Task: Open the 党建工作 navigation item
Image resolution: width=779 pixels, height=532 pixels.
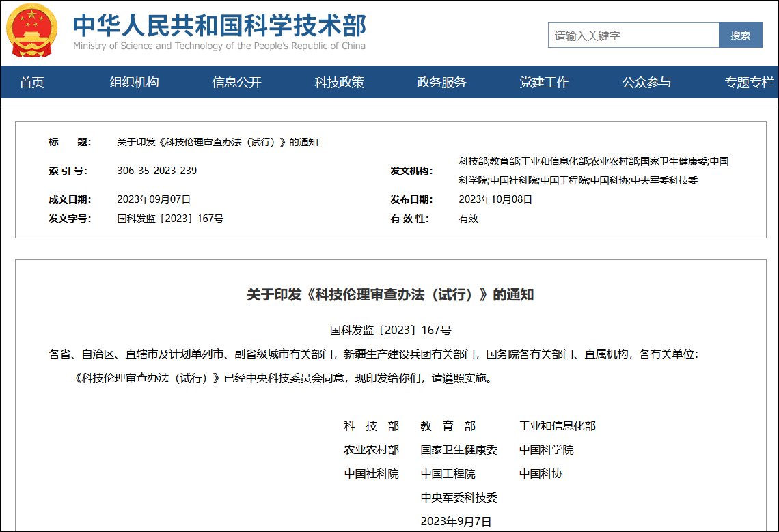Action: click(x=544, y=83)
